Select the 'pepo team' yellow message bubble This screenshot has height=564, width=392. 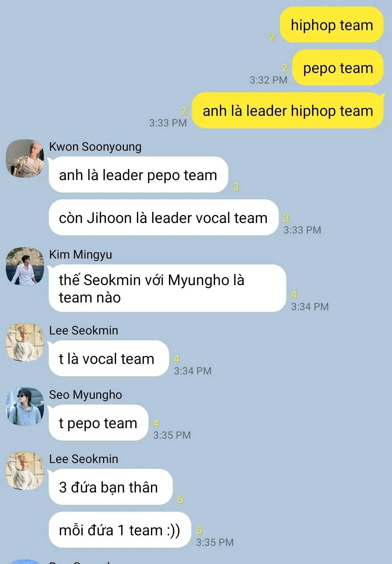click(338, 68)
